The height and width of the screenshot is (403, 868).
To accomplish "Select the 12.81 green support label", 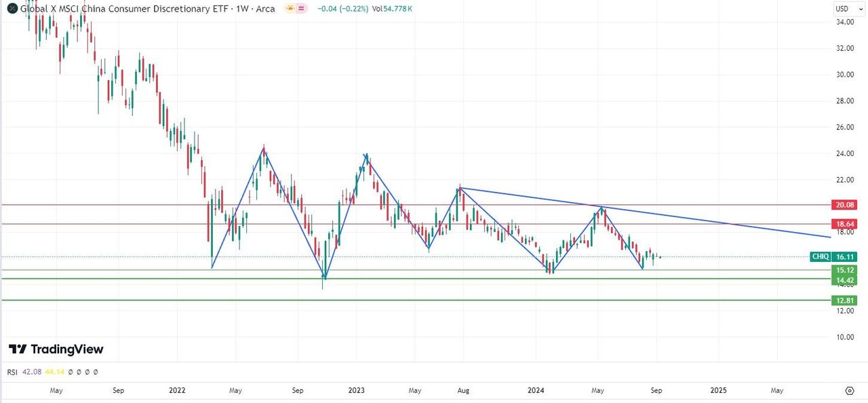I will point(844,300).
